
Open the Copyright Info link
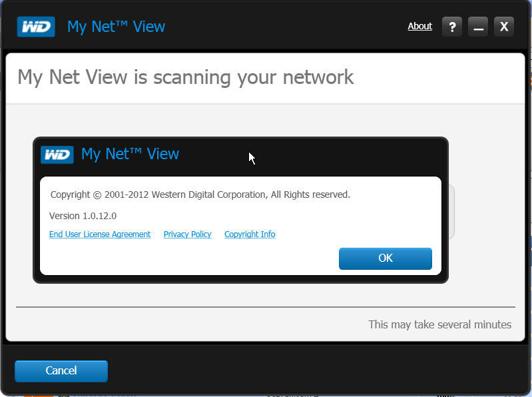click(x=250, y=234)
